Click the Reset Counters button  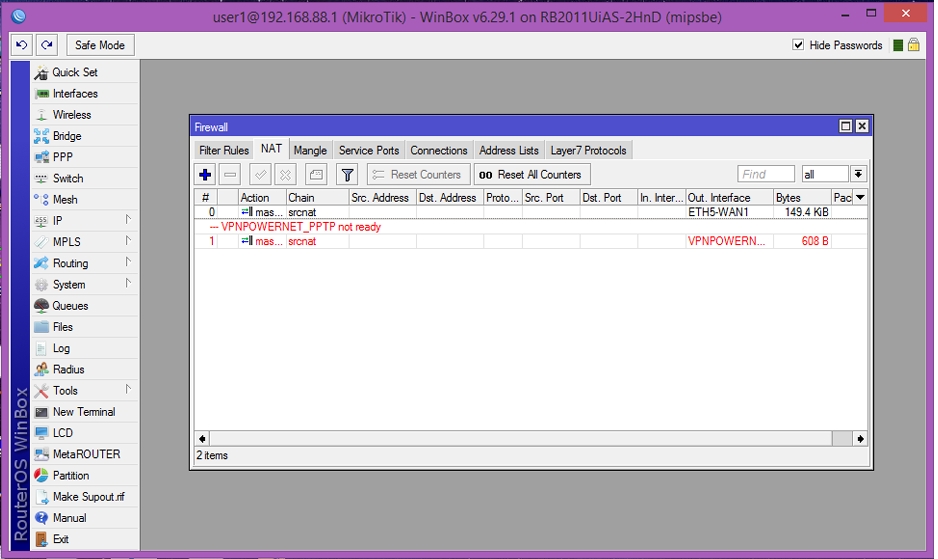point(418,175)
